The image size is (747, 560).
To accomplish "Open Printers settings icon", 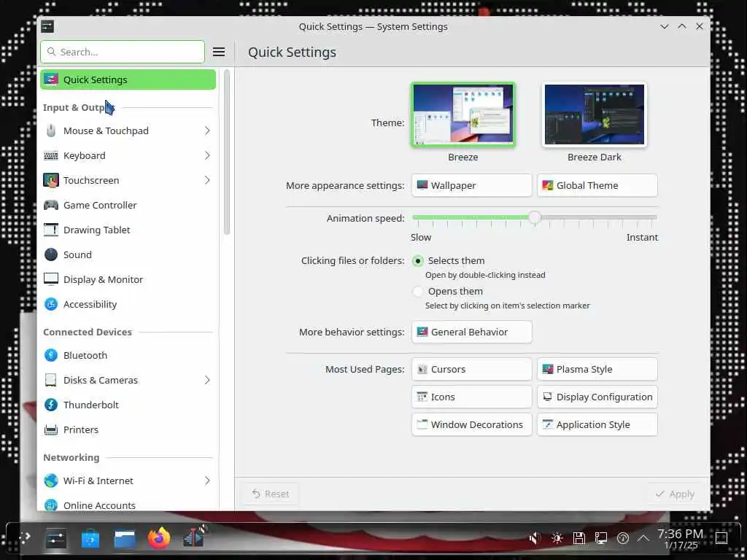I will (x=51, y=429).
